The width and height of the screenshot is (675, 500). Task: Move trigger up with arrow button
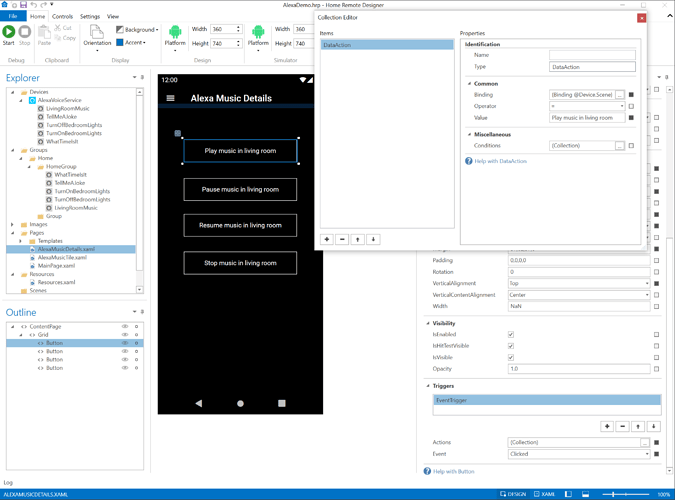[x=638, y=426]
